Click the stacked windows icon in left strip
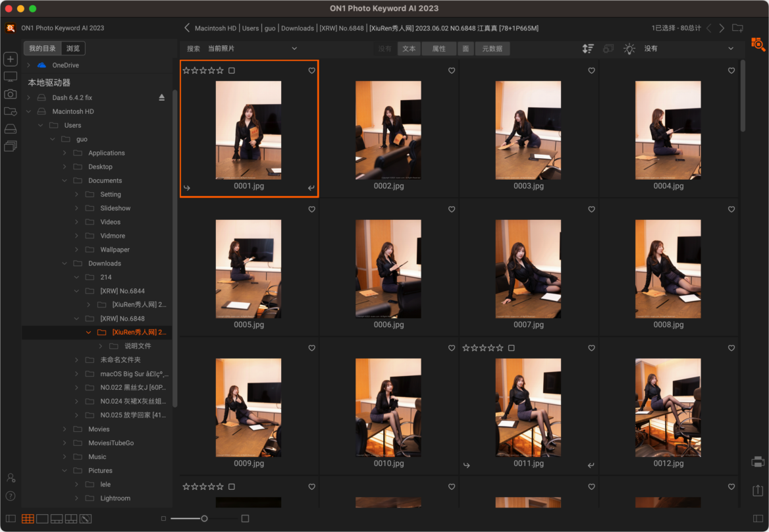This screenshot has width=769, height=532. pyautogui.click(x=11, y=146)
